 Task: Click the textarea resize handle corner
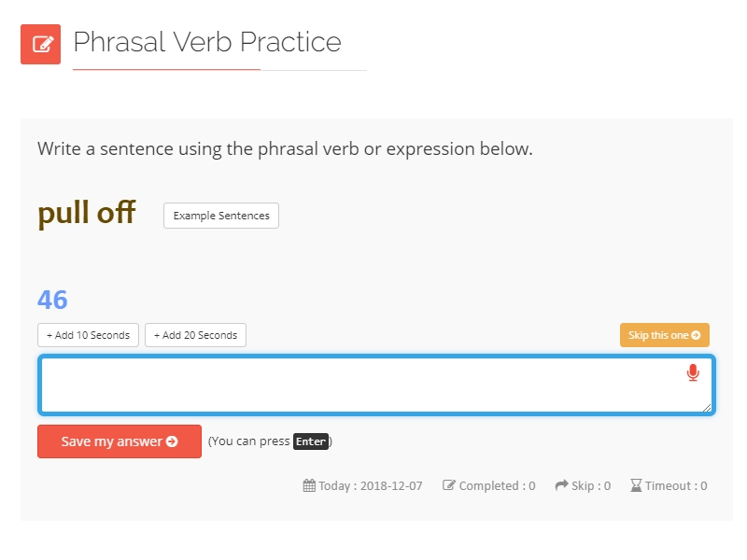(707, 408)
